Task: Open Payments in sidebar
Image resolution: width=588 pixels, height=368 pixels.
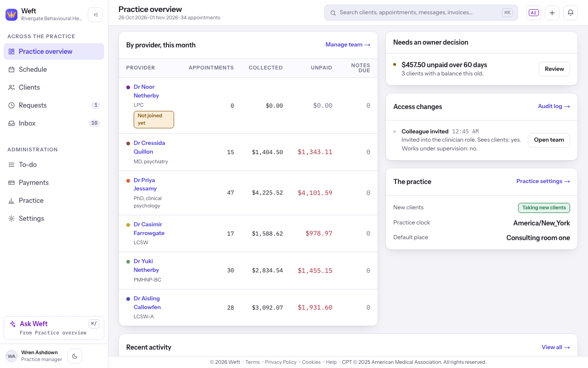Action: coord(54,183)
